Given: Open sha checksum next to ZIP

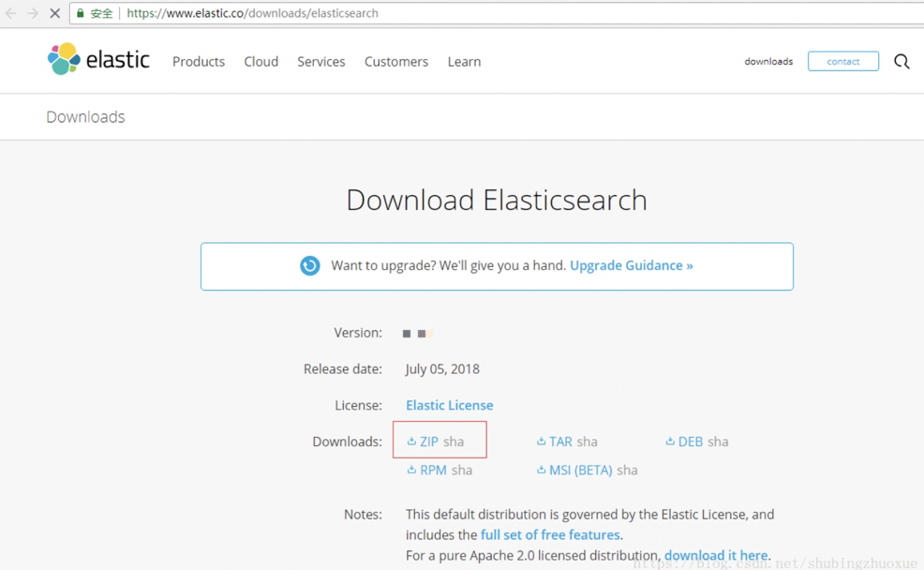Looking at the screenshot, I should [454, 442].
